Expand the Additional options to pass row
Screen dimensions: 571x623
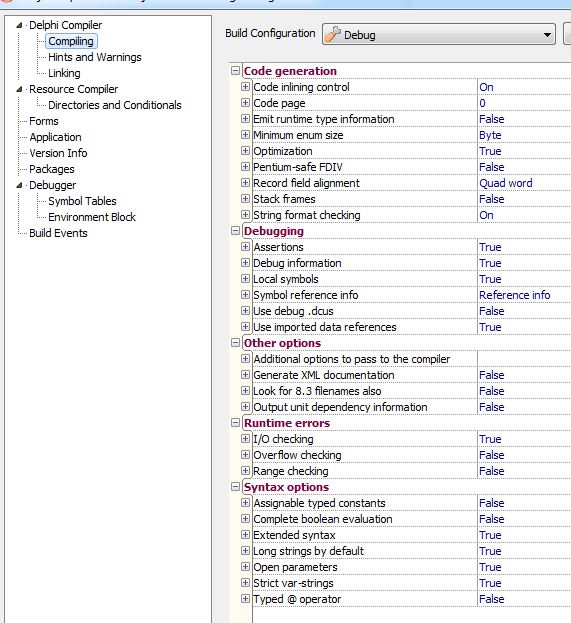pyautogui.click(x=246, y=359)
